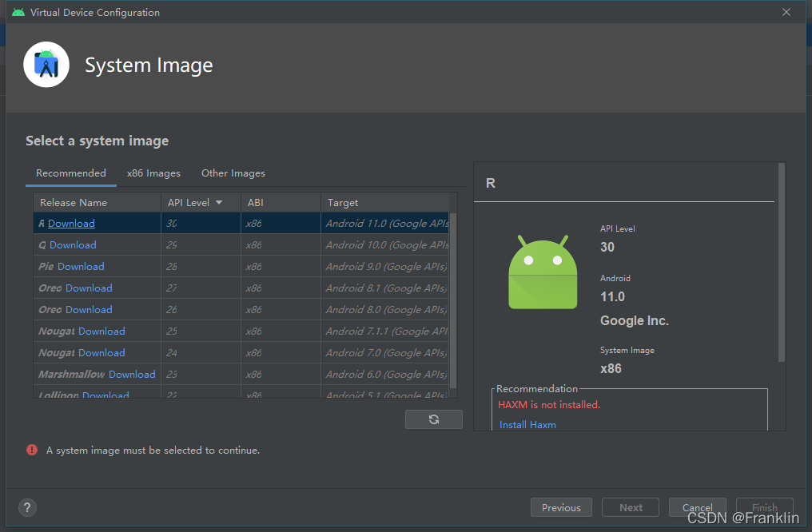Click the Target column header
The height and width of the screenshot is (532, 812).
(x=384, y=202)
